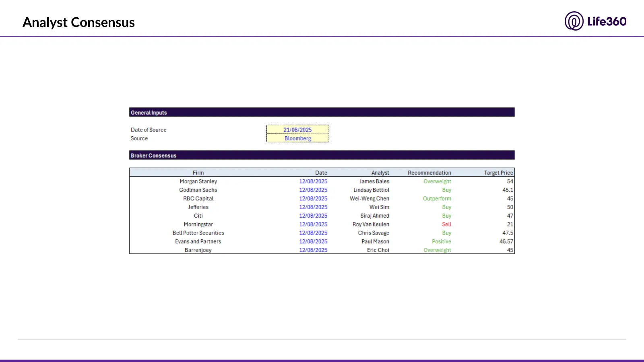Click the Analyst column header

tap(380, 173)
